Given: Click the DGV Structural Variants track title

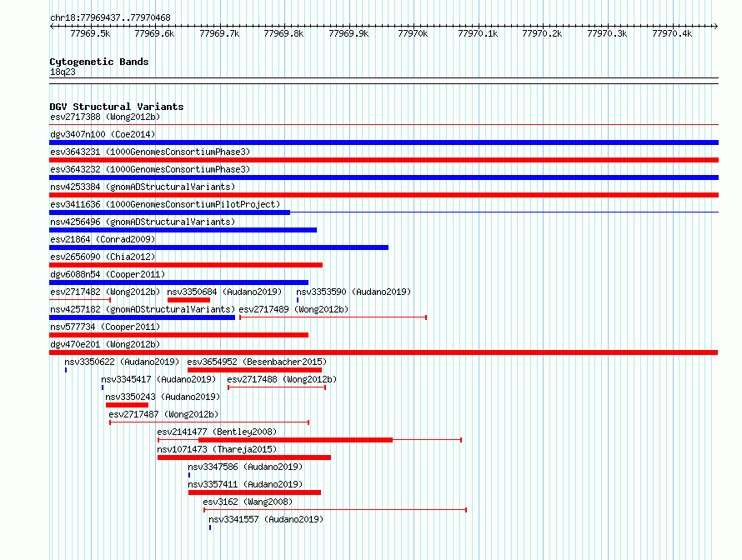Looking at the screenshot, I should click(x=117, y=107).
